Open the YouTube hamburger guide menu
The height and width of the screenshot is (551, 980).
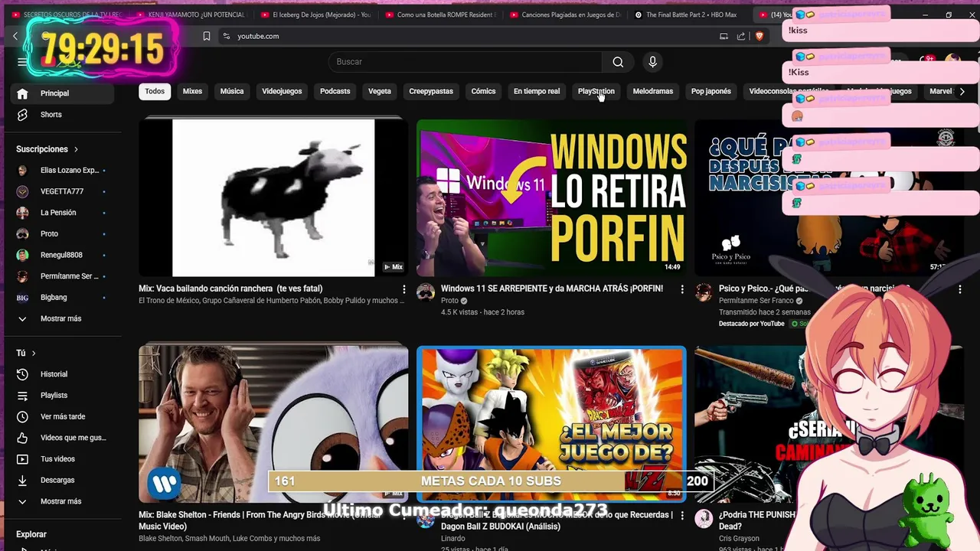click(22, 62)
